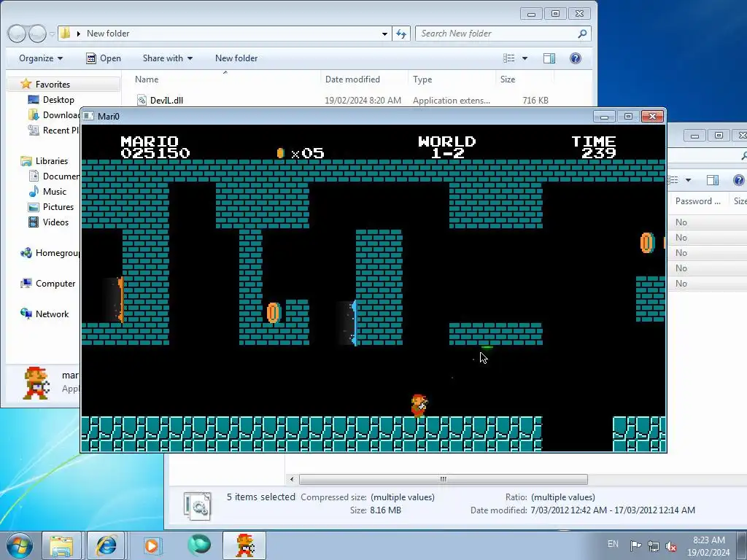Screen dimensions: 747x560
Task: Click the DevIL.dll file icon
Action: click(142, 100)
